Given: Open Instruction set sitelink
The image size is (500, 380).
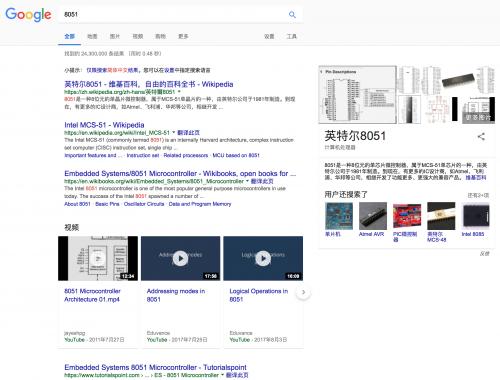Looking at the screenshot, I should tap(143, 155).
